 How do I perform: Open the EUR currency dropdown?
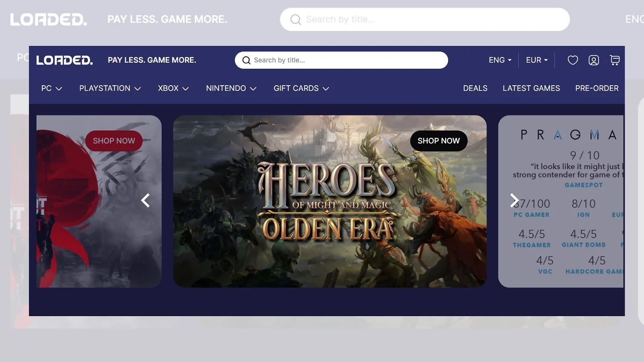[537, 60]
